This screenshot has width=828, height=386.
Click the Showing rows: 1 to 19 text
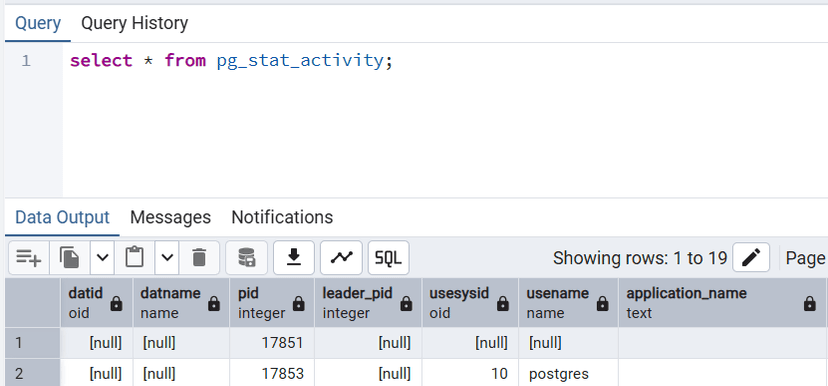(x=640, y=258)
